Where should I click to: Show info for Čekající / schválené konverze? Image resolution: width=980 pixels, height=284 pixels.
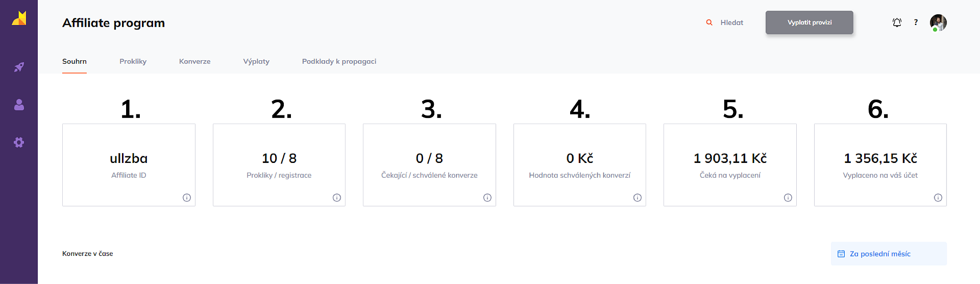pyautogui.click(x=487, y=198)
